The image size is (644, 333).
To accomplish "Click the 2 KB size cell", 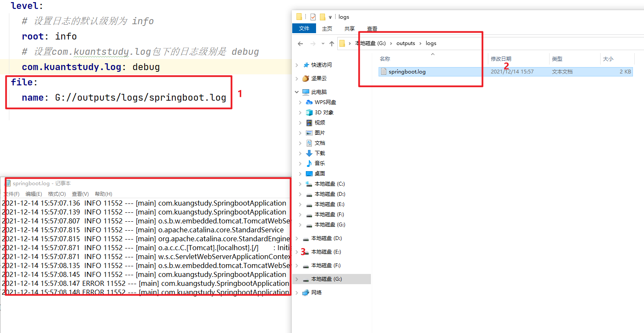I will (x=625, y=72).
